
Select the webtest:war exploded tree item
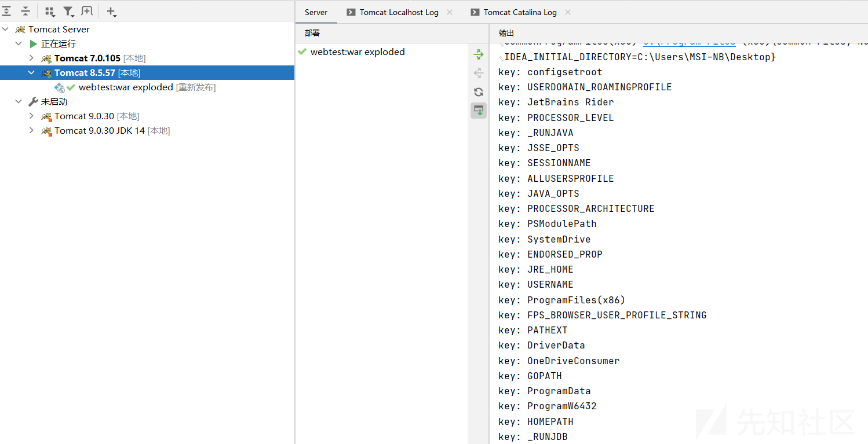pyautogui.click(x=126, y=87)
